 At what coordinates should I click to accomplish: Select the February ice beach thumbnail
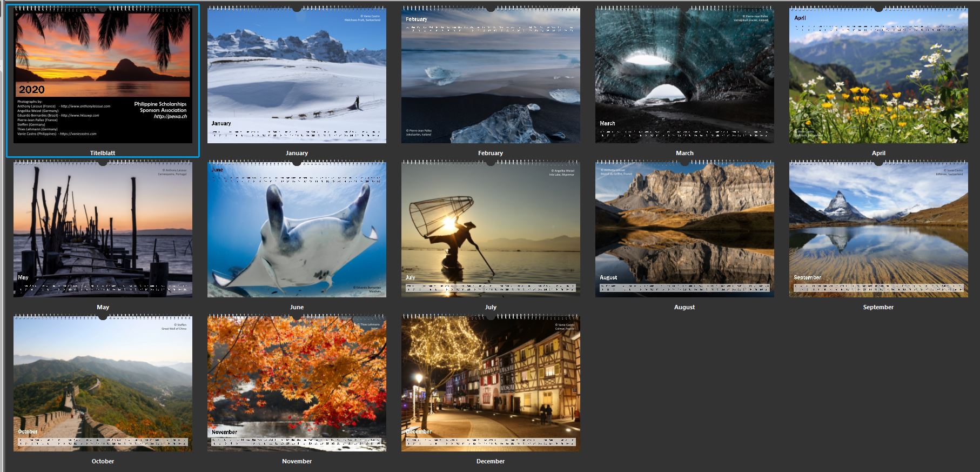pyautogui.click(x=491, y=76)
